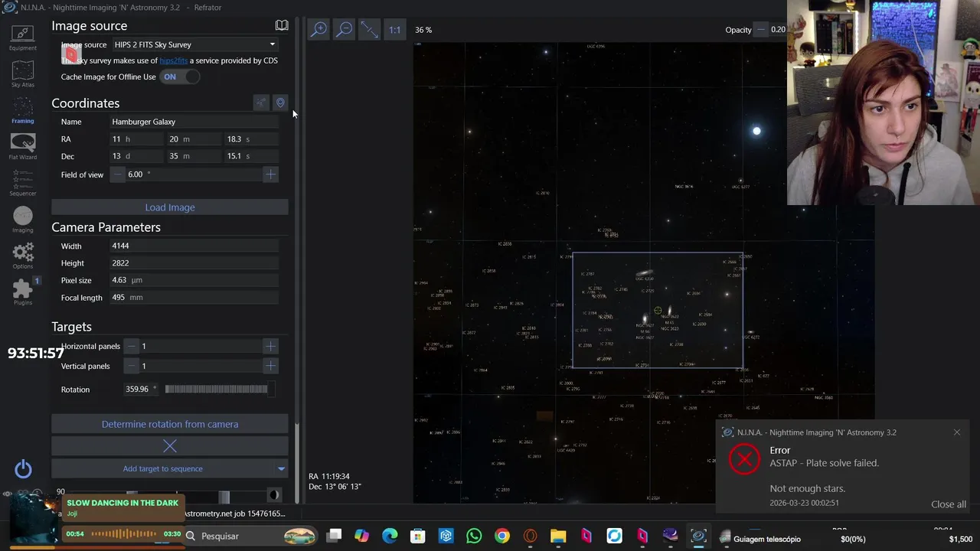Click Determine rotation from camera
Image resolution: width=980 pixels, height=551 pixels.
click(x=170, y=424)
